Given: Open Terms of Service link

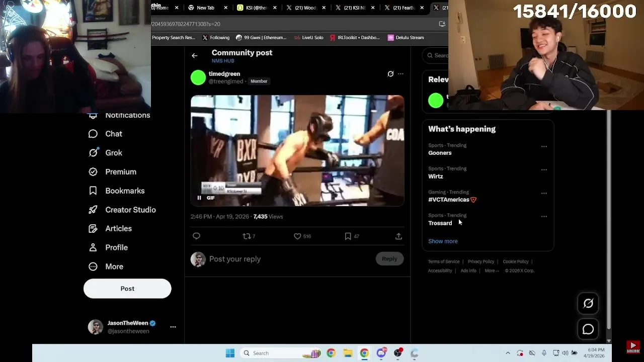Looking at the screenshot, I should point(444,261).
